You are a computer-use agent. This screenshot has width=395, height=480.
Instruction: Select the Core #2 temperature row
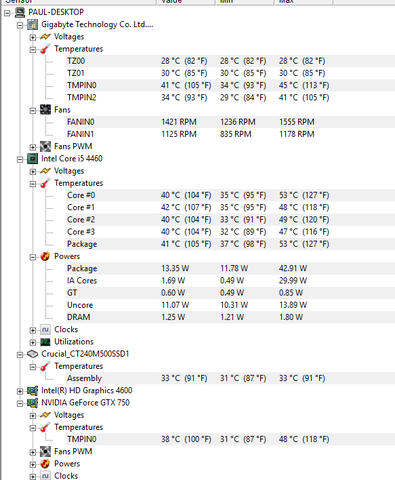click(230, 220)
